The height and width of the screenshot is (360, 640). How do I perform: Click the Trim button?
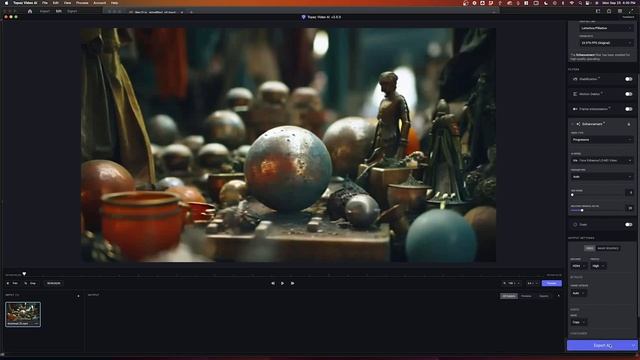point(13,283)
